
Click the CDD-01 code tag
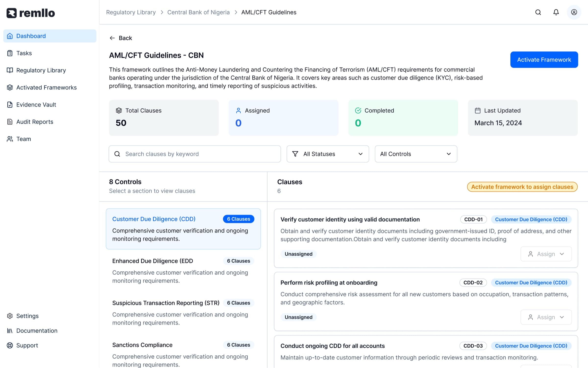coord(474,220)
